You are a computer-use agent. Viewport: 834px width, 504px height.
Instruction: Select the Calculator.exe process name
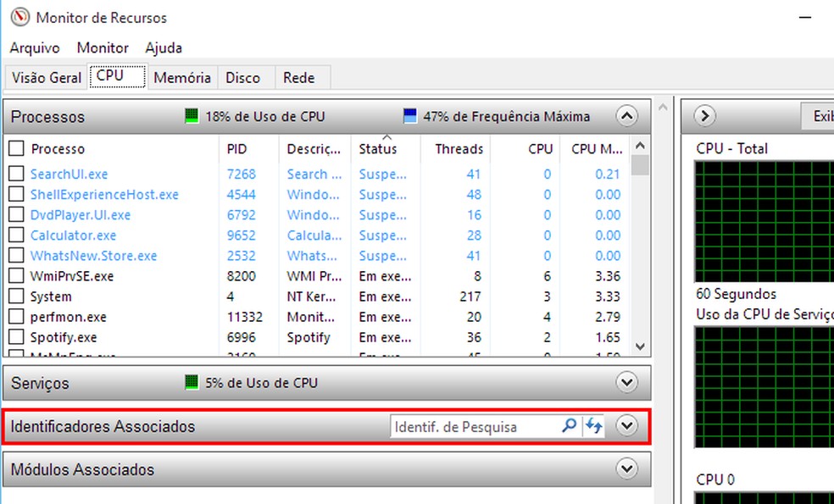pos(73,235)
